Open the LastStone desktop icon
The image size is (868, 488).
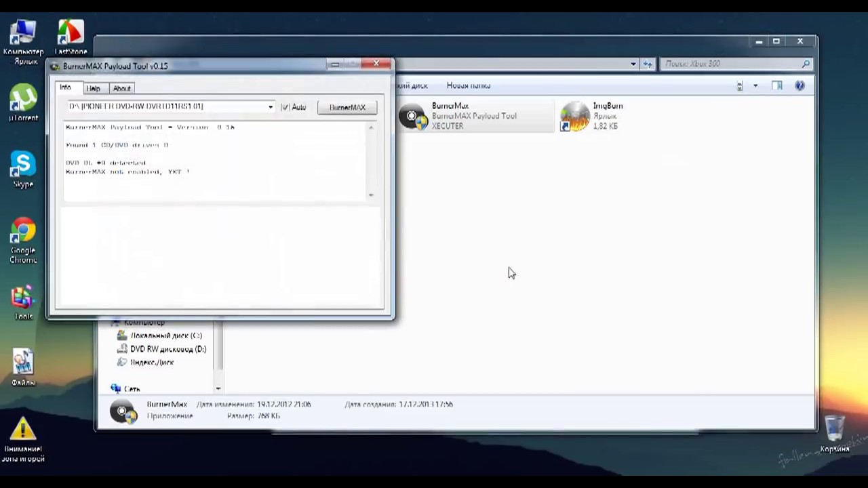point(71,38)
